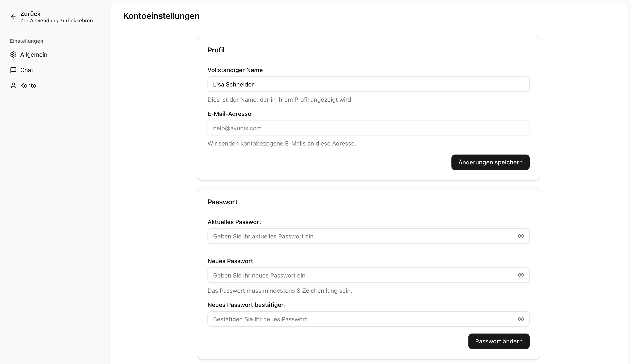Click inside the Neues Passwort field
This screenshot has width=631, height=364.
350,275
